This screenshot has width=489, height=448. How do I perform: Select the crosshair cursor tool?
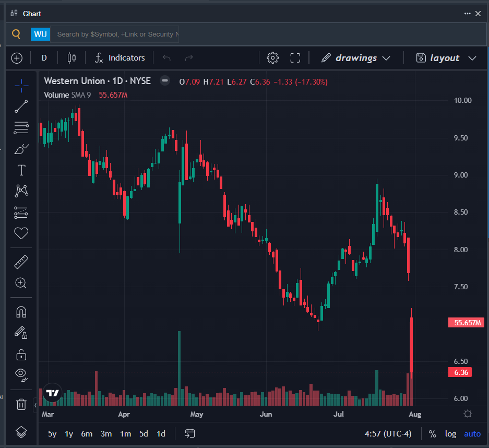coord(21,86)
